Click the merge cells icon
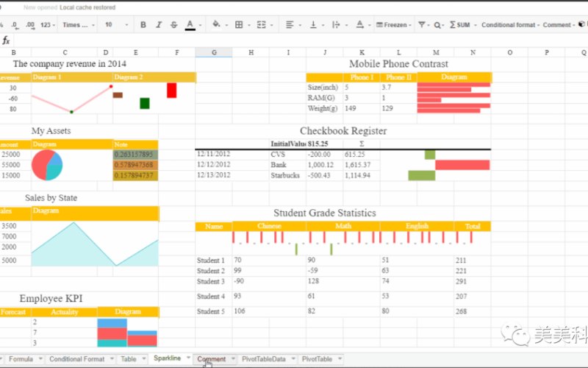The image size is (588, 368). (x=262, y=25)
